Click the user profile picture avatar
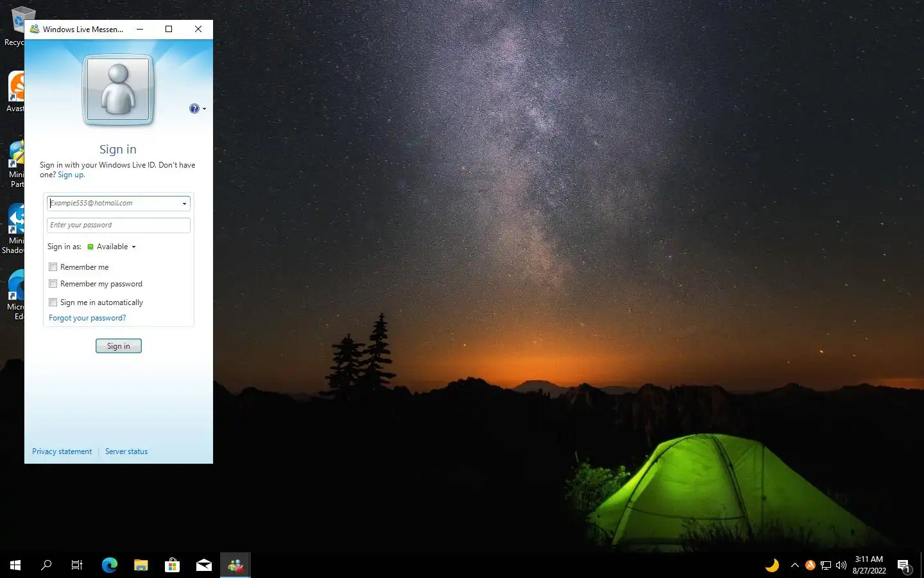This screenshot has height=578, width=924. 118,89
